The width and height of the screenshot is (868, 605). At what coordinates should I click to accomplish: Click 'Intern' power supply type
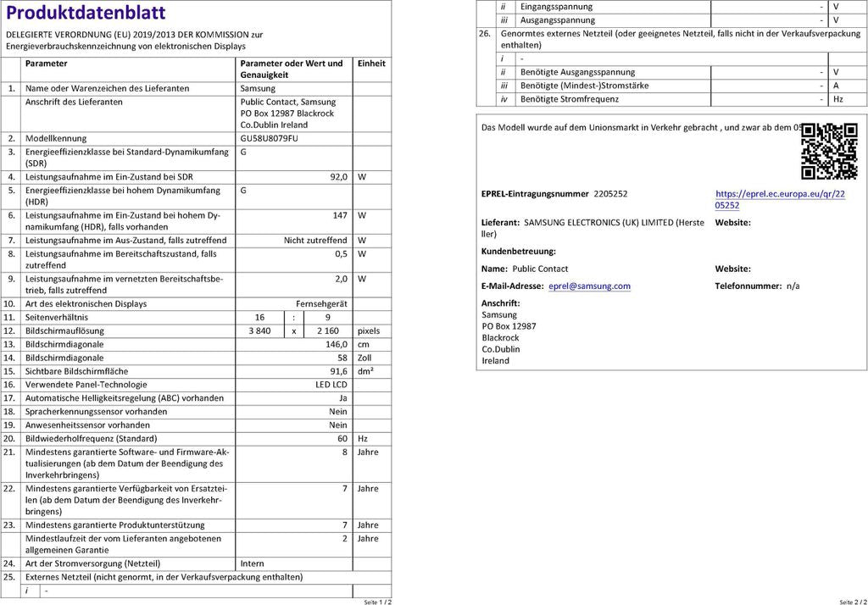pos(252,563)
